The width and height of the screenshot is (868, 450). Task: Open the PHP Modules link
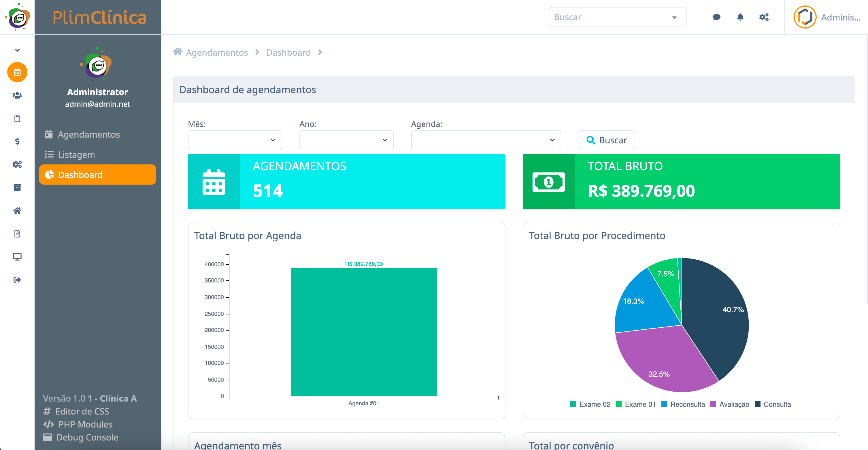point(78,424)
